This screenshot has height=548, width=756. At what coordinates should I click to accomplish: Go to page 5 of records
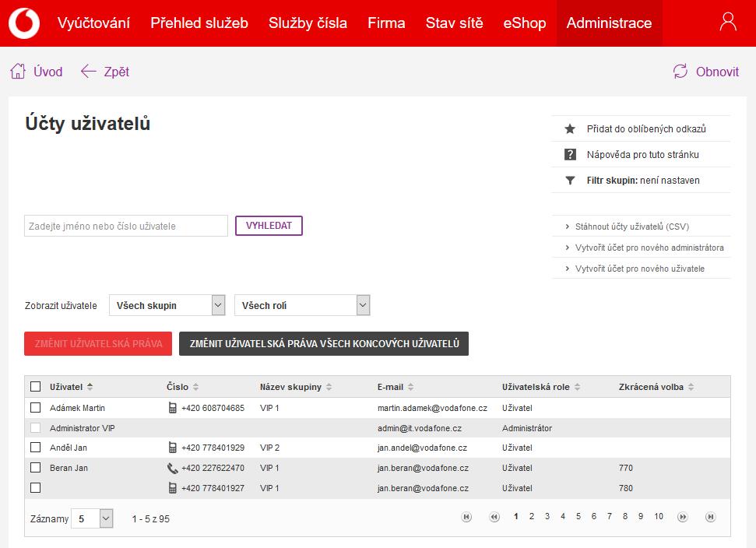tap(578, 516)
